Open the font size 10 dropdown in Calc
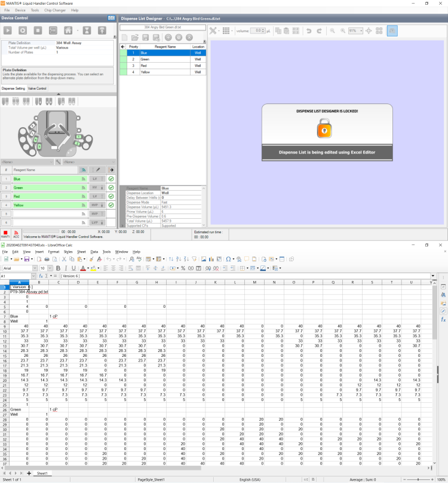 (x=50, y=268)
